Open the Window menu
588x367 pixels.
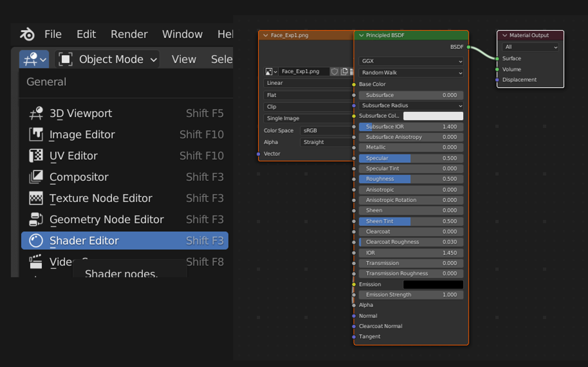pos(182,34)
